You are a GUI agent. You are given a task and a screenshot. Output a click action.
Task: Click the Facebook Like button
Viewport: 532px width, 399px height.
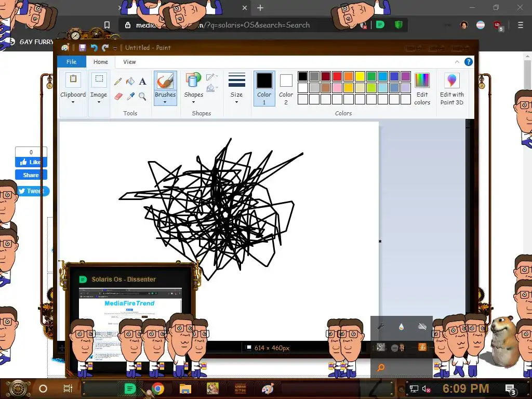[31, 162]
